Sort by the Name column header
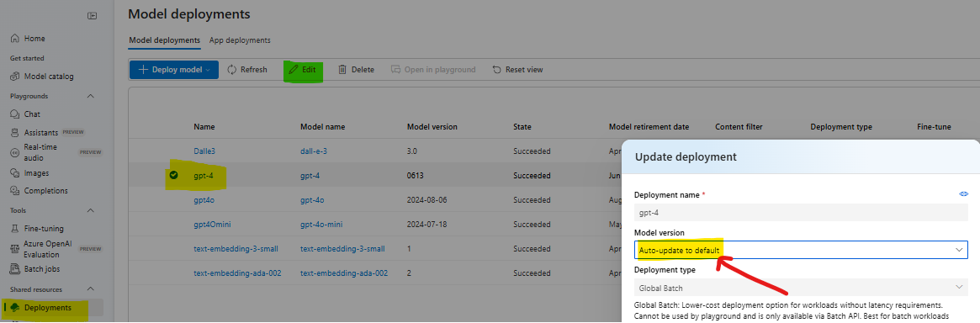The image size is (980, 323). pyautogui.click(x=204, y=127)
